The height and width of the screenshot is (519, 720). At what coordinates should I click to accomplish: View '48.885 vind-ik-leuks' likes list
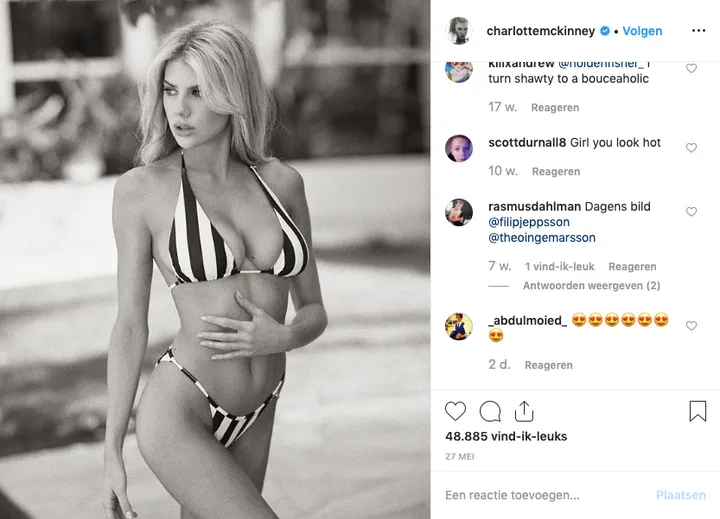point(506,436)
